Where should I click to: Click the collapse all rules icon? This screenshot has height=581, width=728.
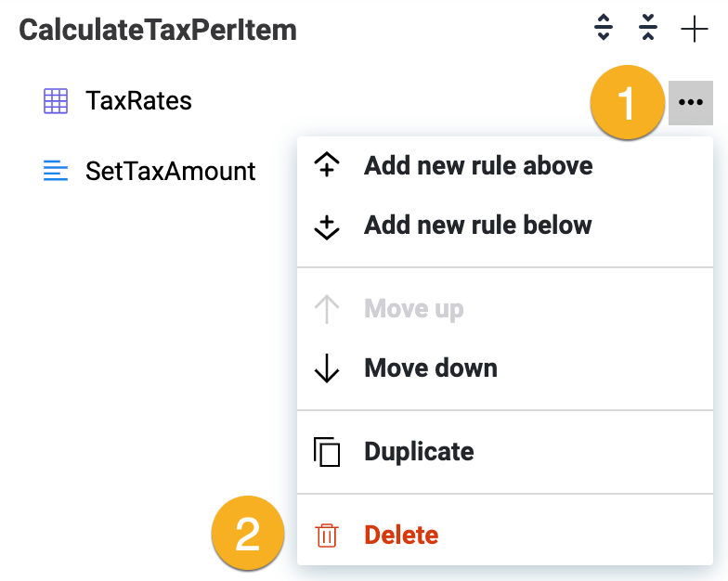648,30
